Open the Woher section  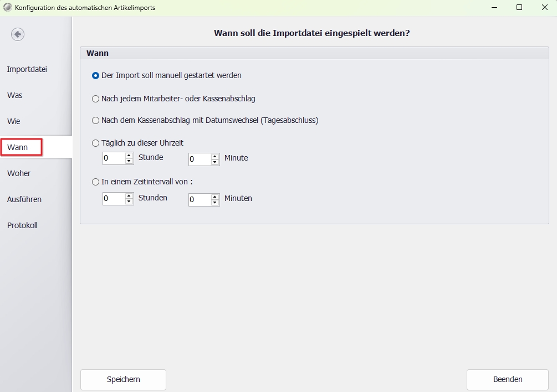coord(19,173)
